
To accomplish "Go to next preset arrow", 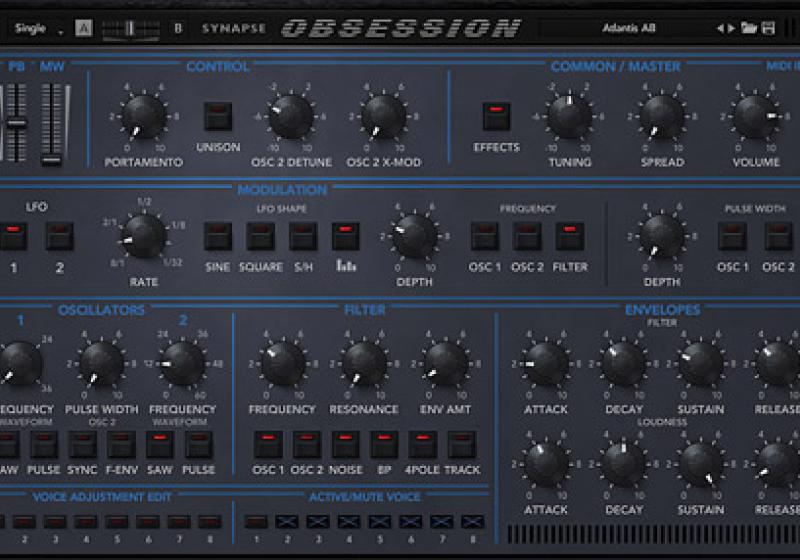I will coord(731,28).
